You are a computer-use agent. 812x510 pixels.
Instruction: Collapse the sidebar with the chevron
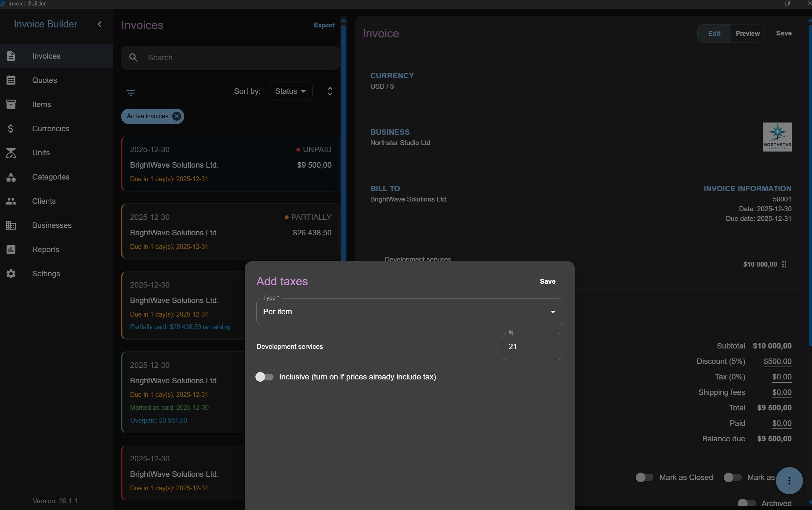tap(100, 24)
